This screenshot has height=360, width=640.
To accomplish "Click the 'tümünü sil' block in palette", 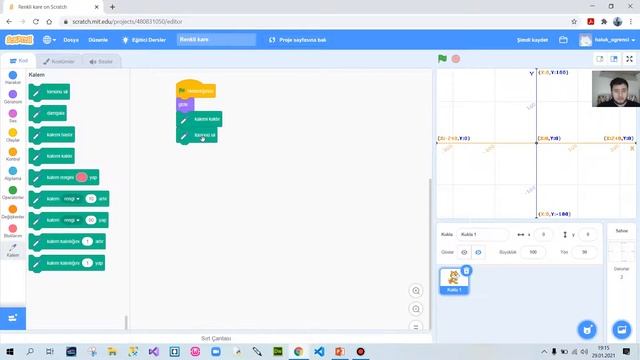I will pyautogui.click(x=49, y=92).
